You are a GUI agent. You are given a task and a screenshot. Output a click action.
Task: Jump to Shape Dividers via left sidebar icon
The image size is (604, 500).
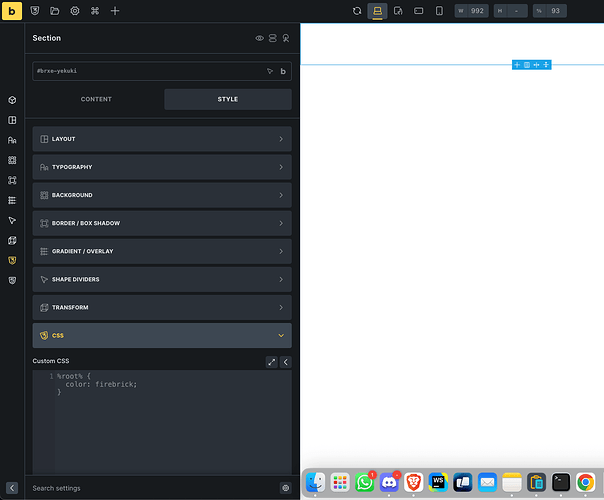pos(12,220)
